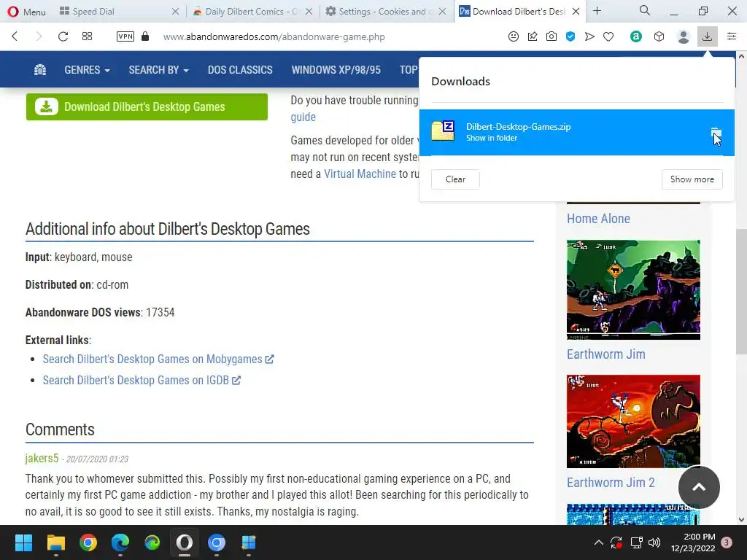
Task: Show hidden system tray icons chevron
Action: (x=599, y=542)
